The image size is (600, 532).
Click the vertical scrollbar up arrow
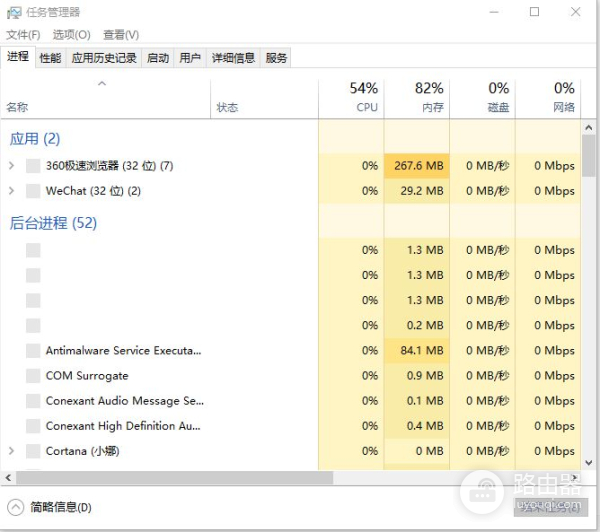pyautogui.click(x=589, y=127)
